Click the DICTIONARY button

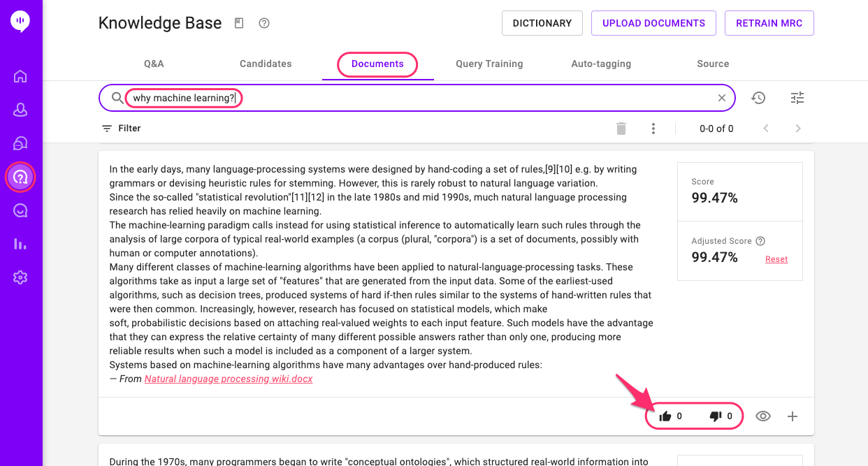[x=542, y=23]
